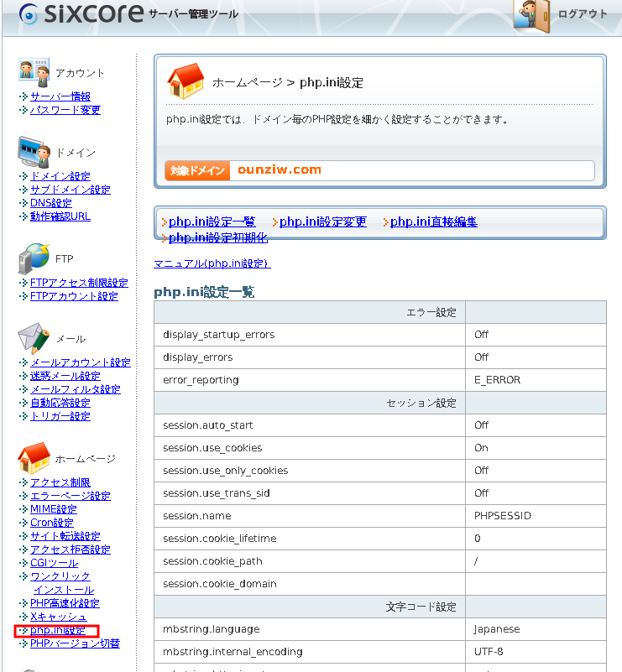
Task: Open Xキャッシュ link
Action: tap(58, 617)
